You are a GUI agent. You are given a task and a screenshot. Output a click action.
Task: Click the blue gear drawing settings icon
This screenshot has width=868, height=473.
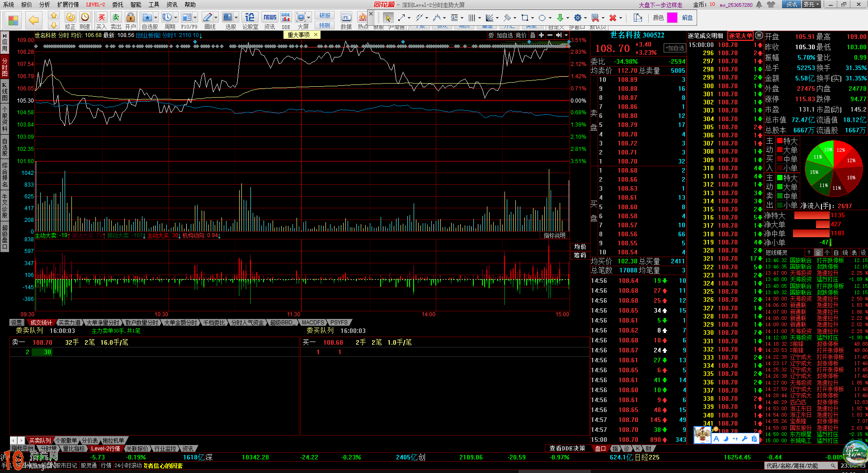(x=577, y=18)
